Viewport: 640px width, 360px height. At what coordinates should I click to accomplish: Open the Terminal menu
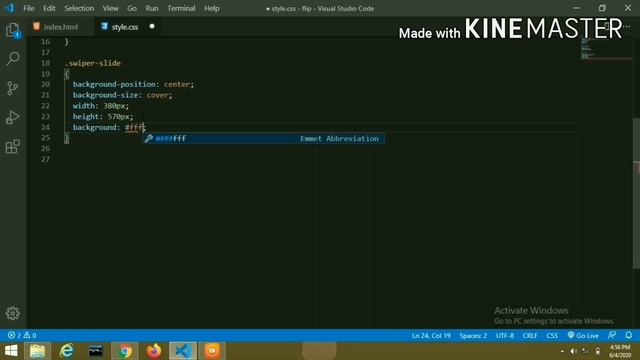coord(181,8)
